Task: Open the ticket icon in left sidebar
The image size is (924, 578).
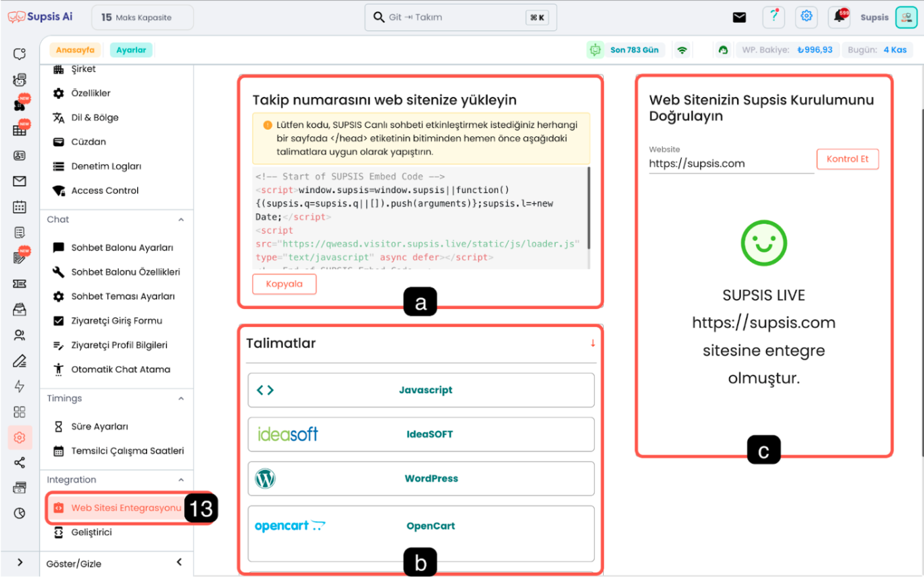Action: pos(20,283)
